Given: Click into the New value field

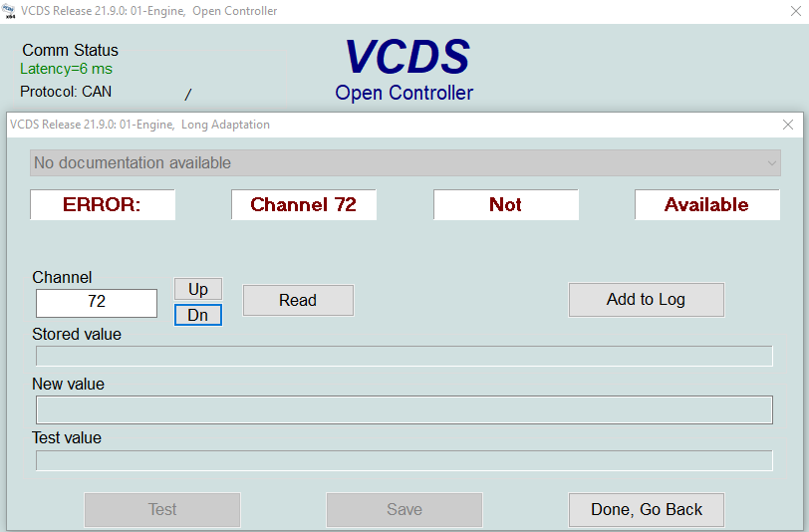Looking at the screenshot, I should 404,409.
